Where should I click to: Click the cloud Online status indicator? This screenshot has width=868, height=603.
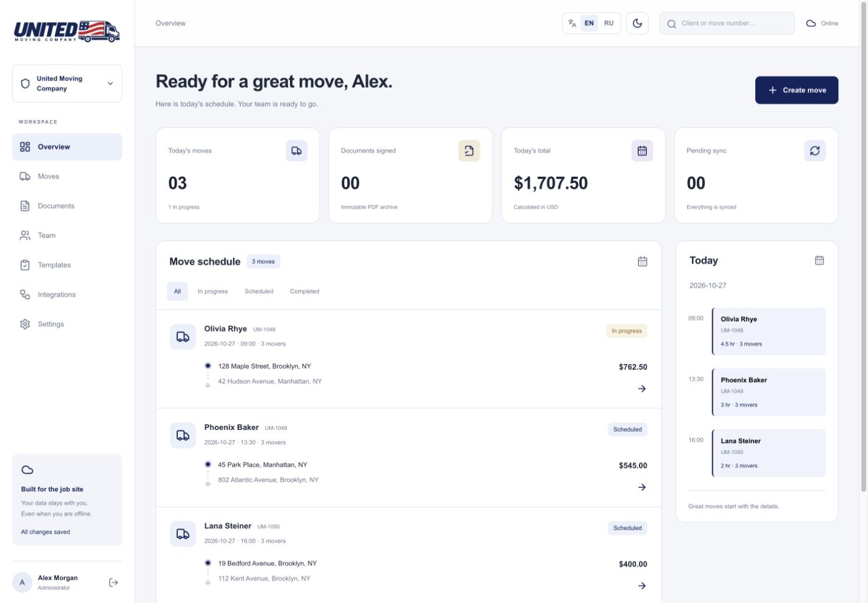click(822, 23)
